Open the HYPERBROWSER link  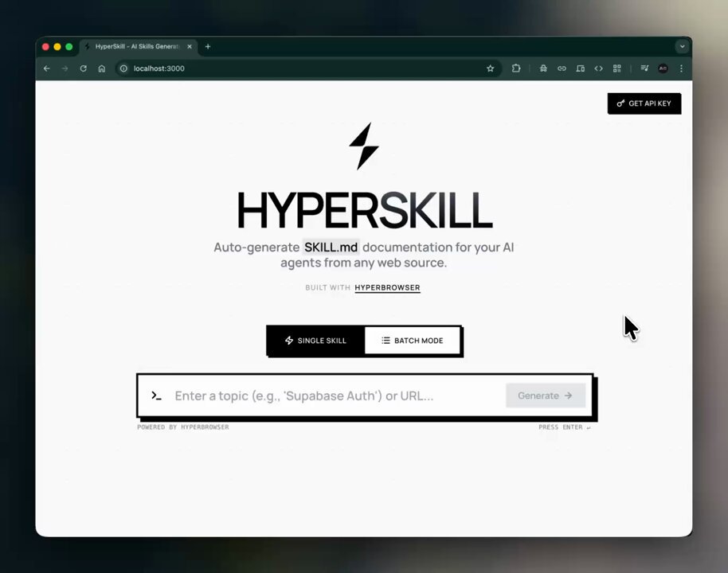click(387, 287)
